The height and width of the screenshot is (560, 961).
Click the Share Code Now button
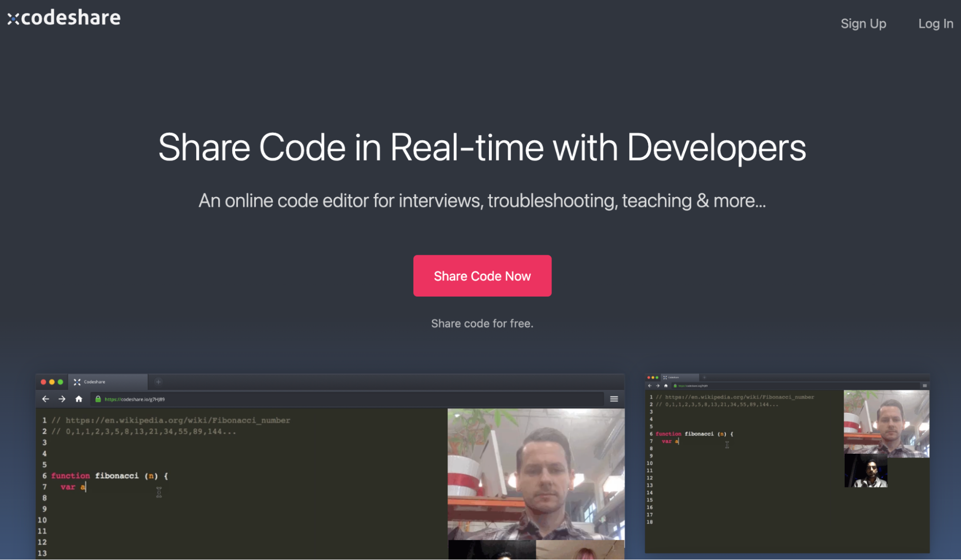click(482, 276)
